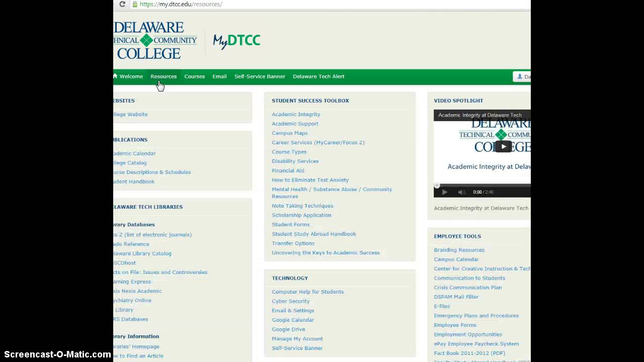Open the Resources menu item
644x362 pixels.
[x=164, y=76]
